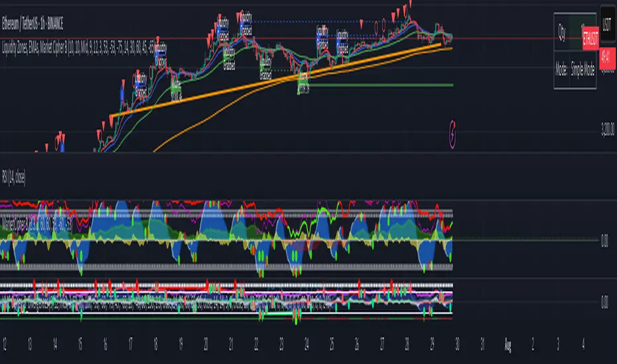This screenshot has height=364, width=617.
Task: Open the USDT currency selector on price axis
Action: 607,24
